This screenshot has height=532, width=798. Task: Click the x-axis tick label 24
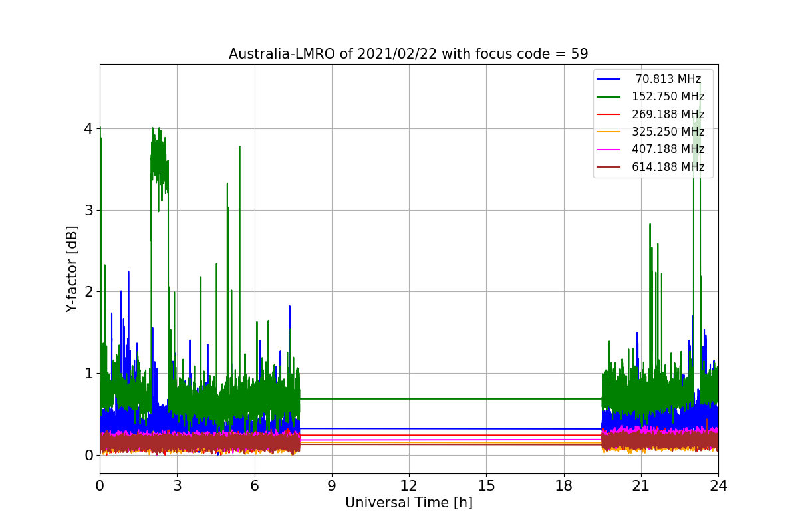718,485
